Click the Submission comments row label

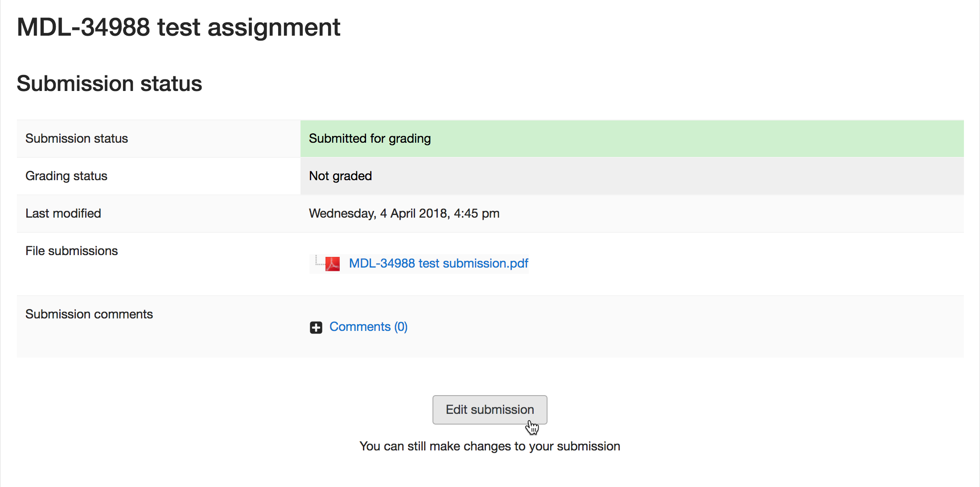89,314
